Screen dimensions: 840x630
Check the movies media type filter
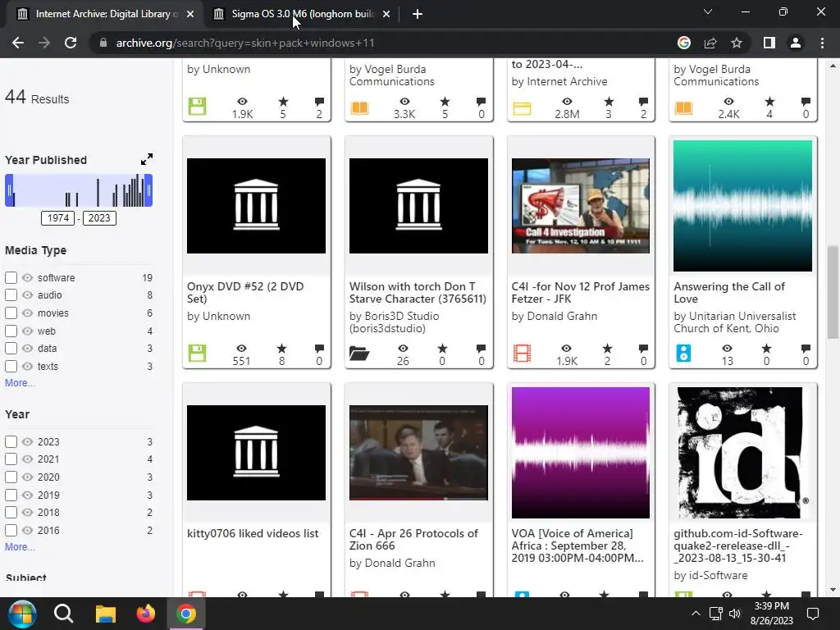(11, 313)
